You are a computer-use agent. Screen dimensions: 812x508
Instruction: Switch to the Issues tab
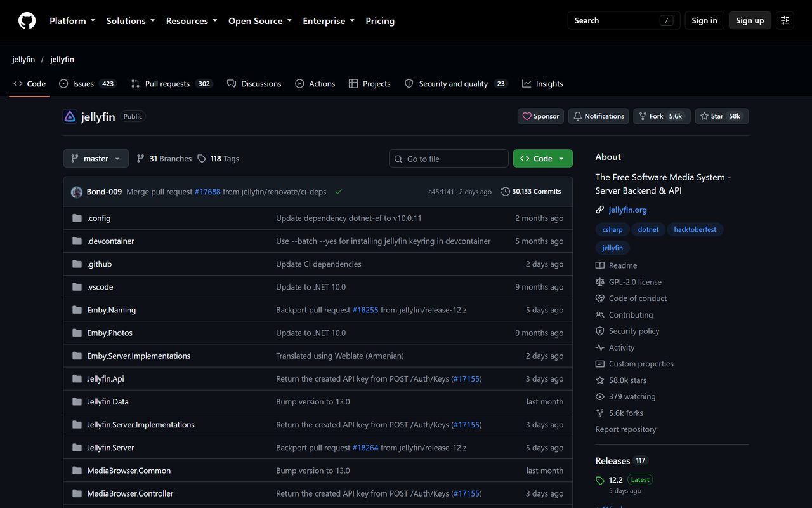(x=88, y=84)
